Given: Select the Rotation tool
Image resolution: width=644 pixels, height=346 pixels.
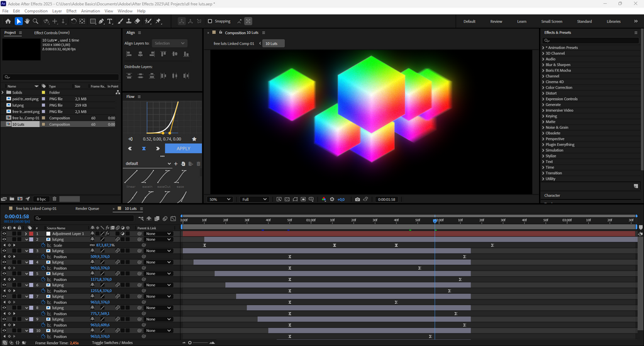Looking at the screenshot, I should tap(74, 21).
